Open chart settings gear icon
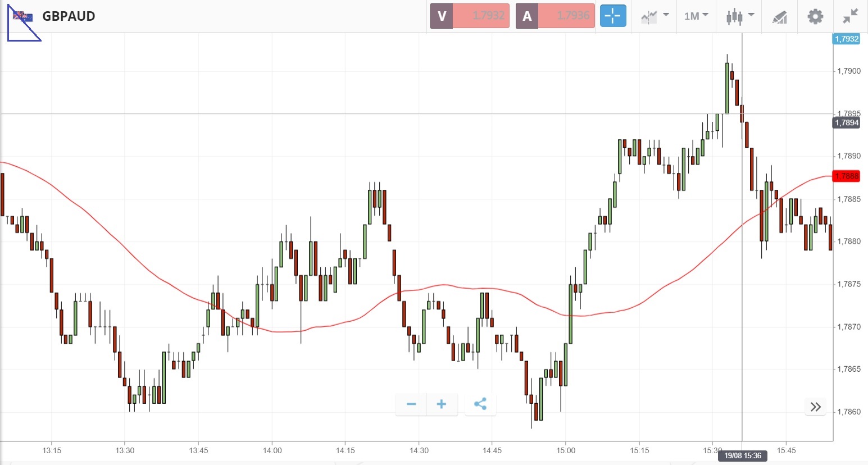The height and width of the screenshot is (465, 868). [x=815, y=16]
